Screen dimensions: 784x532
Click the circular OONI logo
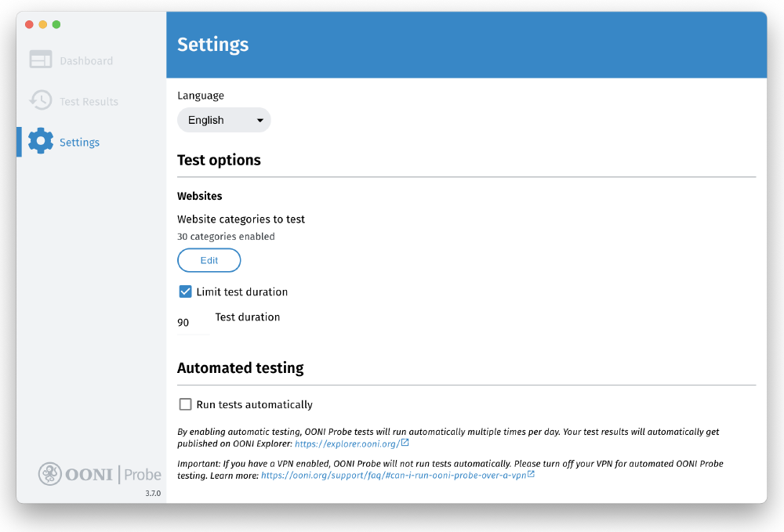coord(49,473)
